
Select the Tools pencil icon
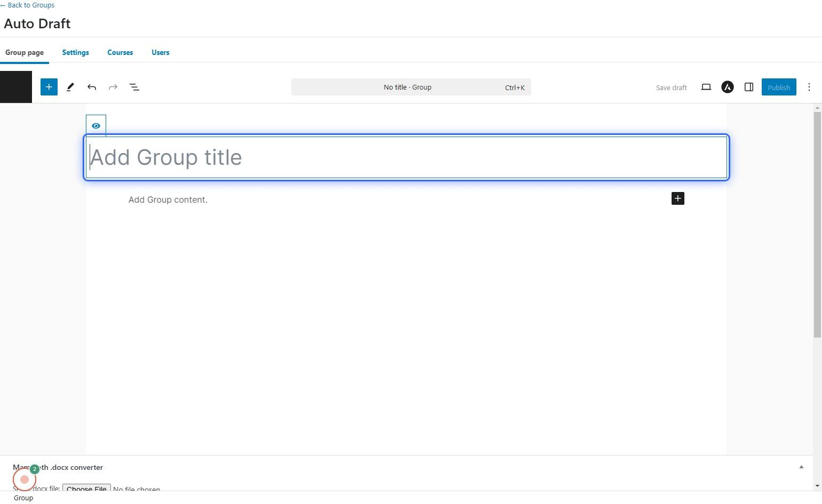[70, 87]
